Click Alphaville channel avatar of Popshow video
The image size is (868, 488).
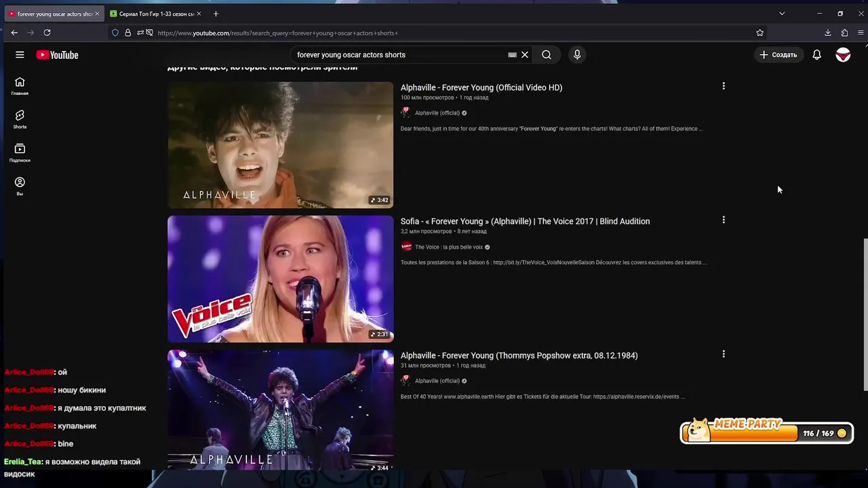tap(406, 380)
